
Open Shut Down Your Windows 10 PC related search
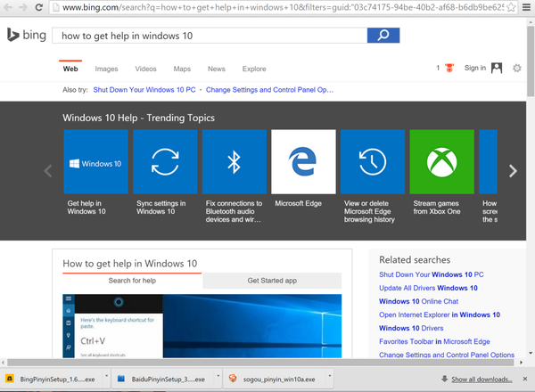pos(432,274)
